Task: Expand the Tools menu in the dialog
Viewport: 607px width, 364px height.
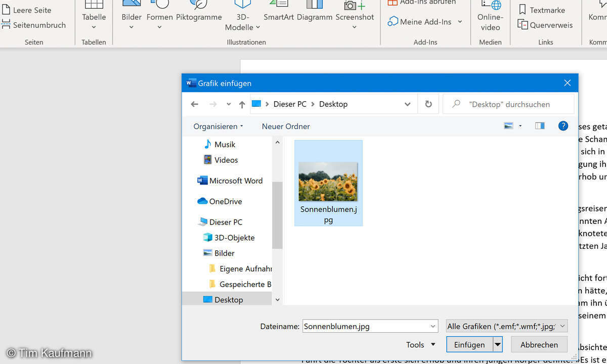Action: [420, 345]
